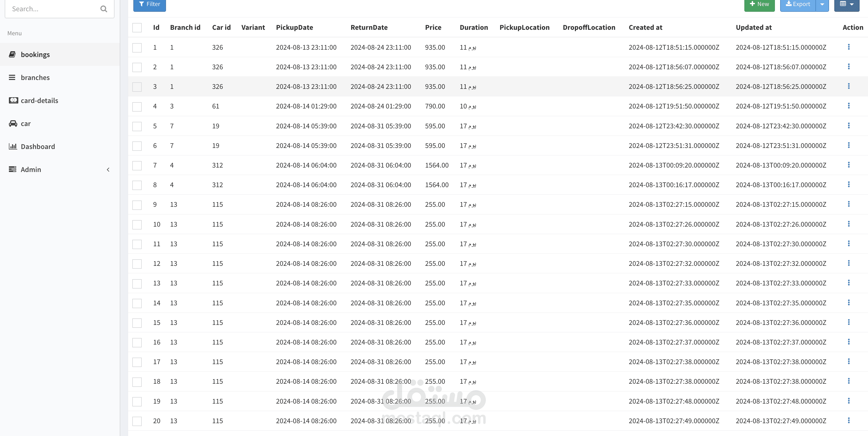Click the search magnifier icon

pos(104,9)
